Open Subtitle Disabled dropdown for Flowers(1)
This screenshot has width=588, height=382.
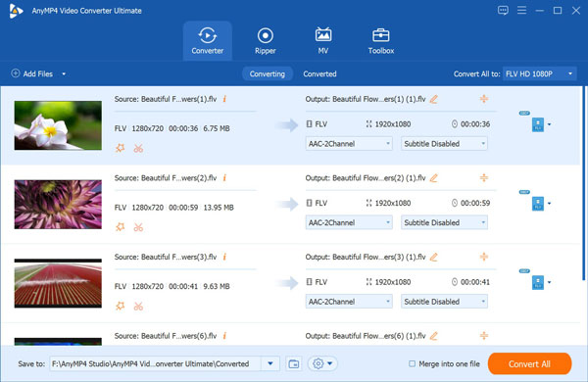pos(444,144)
